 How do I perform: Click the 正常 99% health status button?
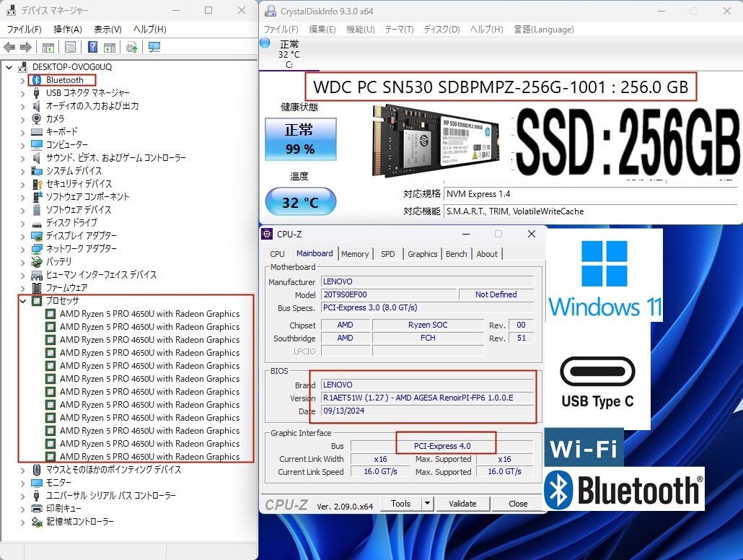tap(300, 139)
